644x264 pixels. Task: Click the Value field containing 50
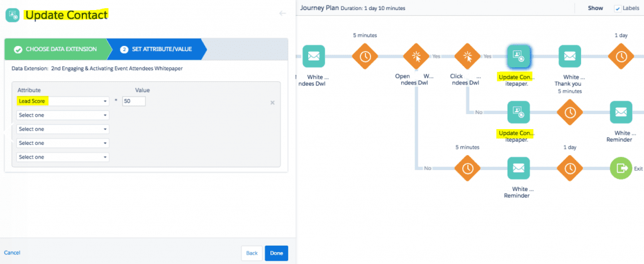tap(134, 101)
